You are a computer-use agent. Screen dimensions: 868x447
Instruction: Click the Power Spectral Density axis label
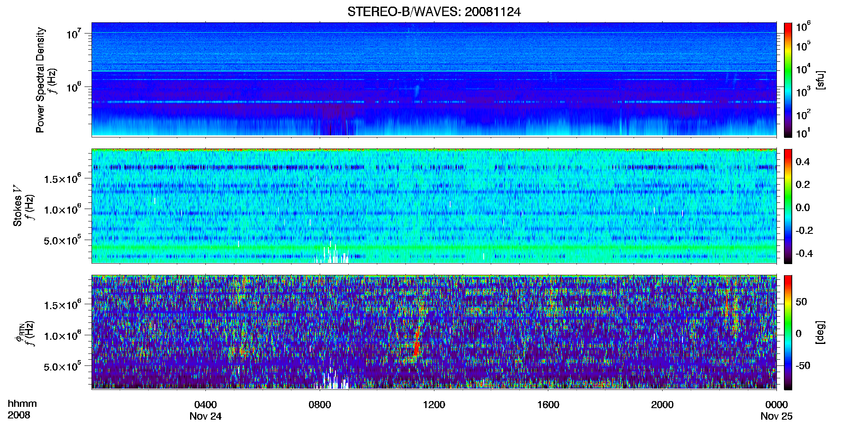click(x=40, y=80)
